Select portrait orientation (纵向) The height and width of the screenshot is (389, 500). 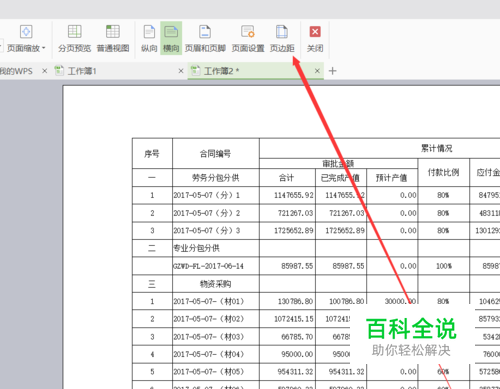[149, 38]
